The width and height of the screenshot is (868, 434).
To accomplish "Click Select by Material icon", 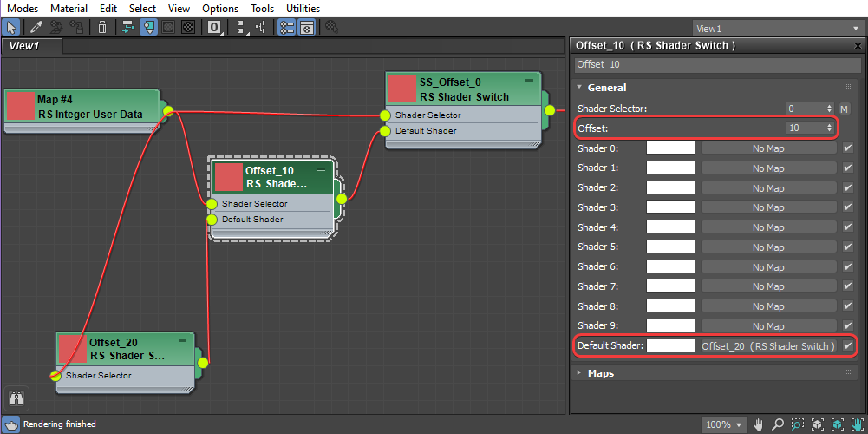I will click(332, 27).
